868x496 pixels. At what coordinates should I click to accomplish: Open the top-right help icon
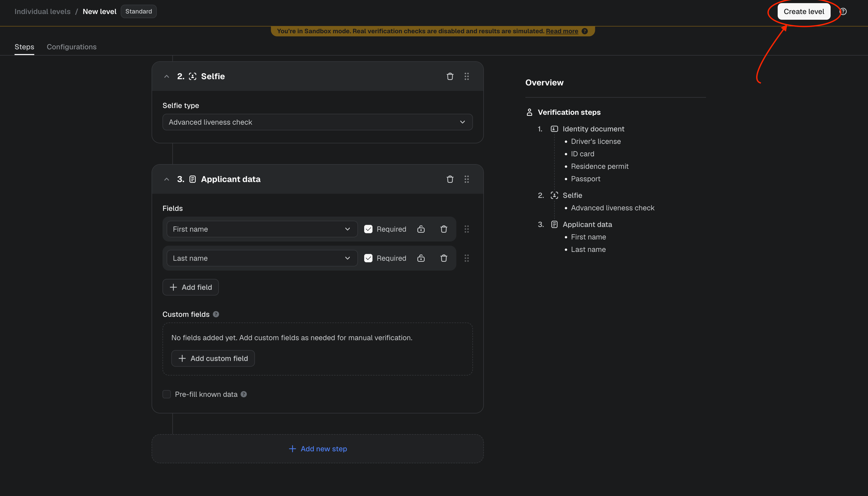point(843,12)
